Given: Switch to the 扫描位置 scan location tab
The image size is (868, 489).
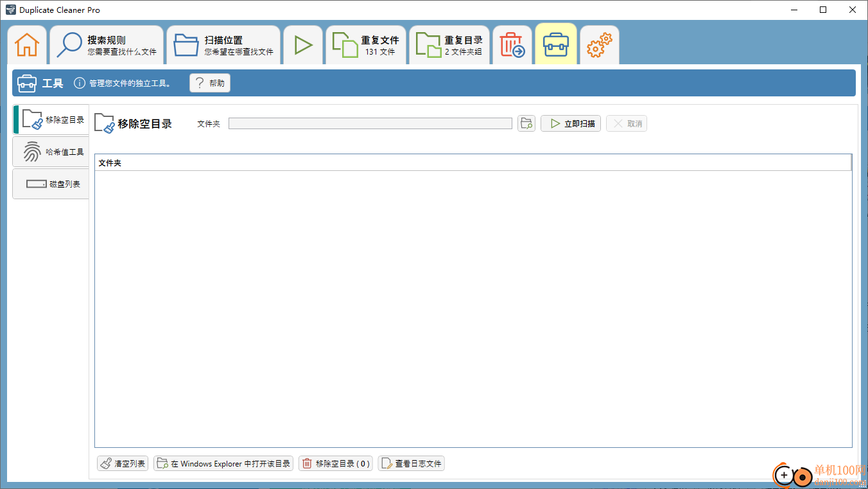Looking at the screenshot, I should point(223,45).
